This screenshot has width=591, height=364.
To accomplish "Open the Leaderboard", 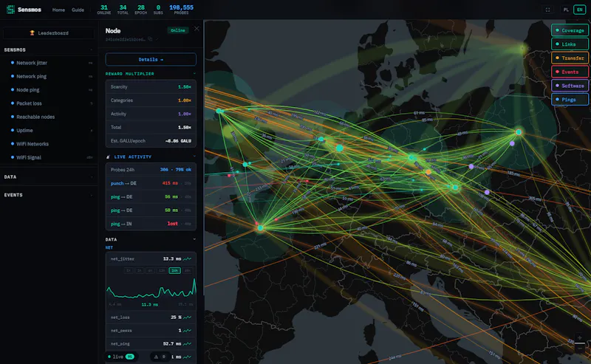I will [x=49, y=33].
